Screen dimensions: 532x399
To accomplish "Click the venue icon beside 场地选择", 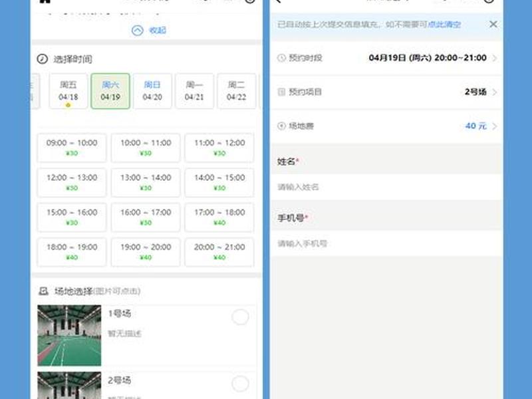I will [x=43, y=291].
